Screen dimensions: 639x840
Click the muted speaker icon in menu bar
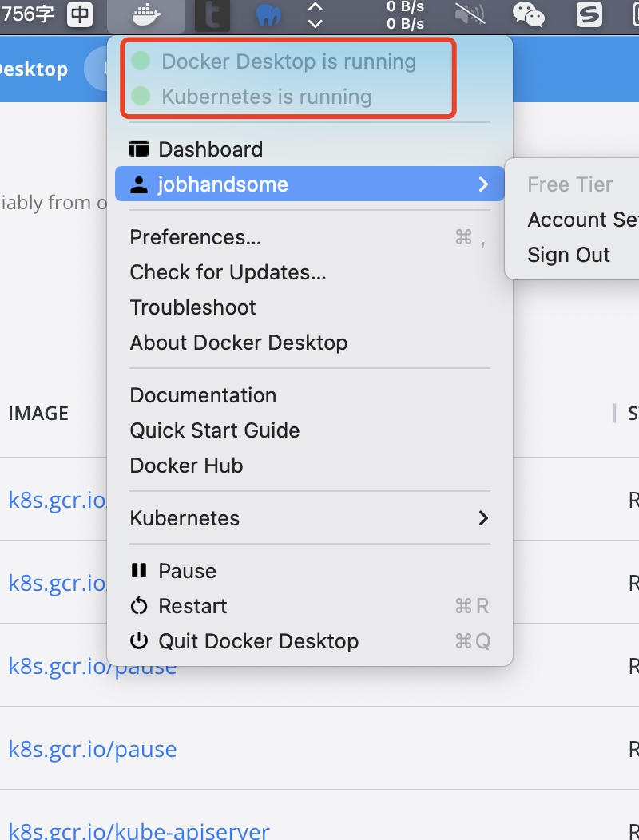tap(470, 14)
